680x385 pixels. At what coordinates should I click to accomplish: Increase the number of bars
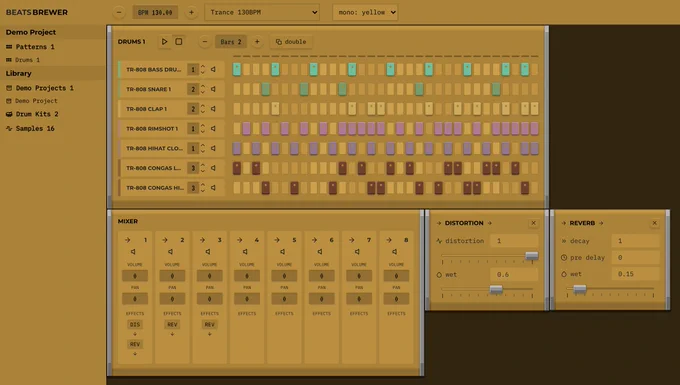[x=257, y=42]
